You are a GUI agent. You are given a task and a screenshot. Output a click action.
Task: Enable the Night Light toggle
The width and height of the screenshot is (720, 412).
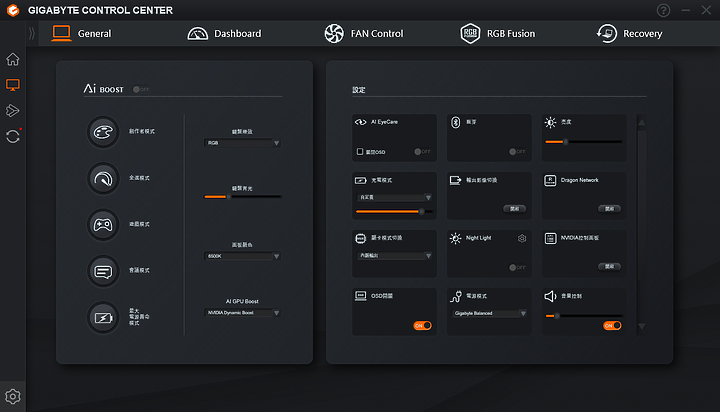[x=517, y=267]
